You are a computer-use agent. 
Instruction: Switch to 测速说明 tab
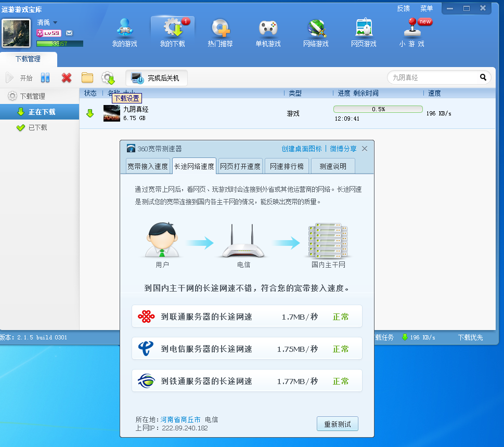tap(333, 166)
